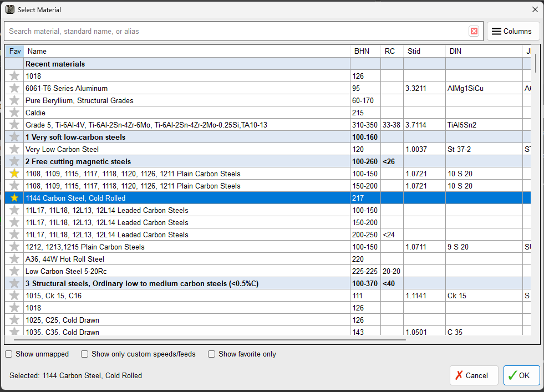Toggle Show only custom speeds/feeds

(84, 354)
